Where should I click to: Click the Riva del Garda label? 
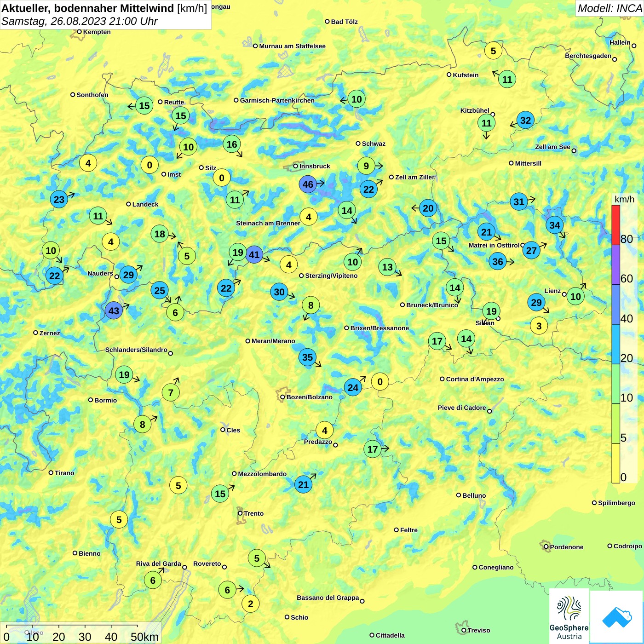(158, 563)
